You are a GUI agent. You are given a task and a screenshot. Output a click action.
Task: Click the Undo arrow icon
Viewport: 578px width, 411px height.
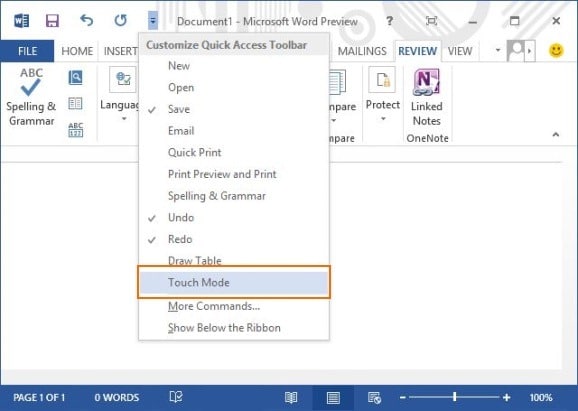click(x=87, y=21)
